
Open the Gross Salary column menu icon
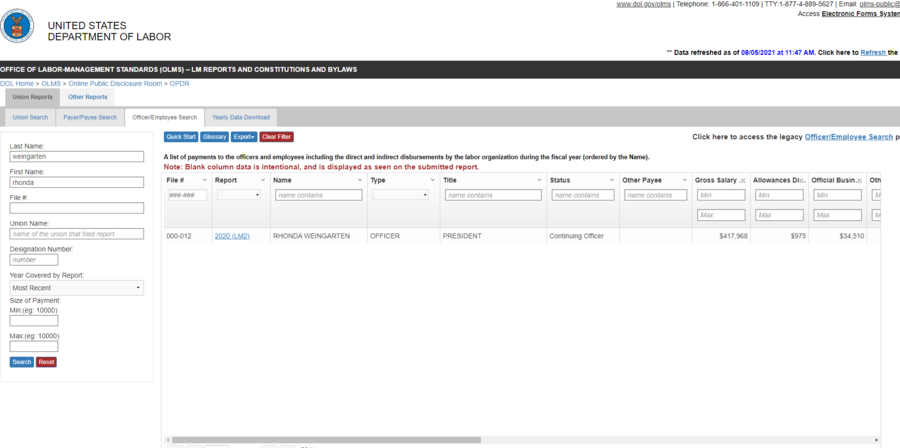[743, 180]
